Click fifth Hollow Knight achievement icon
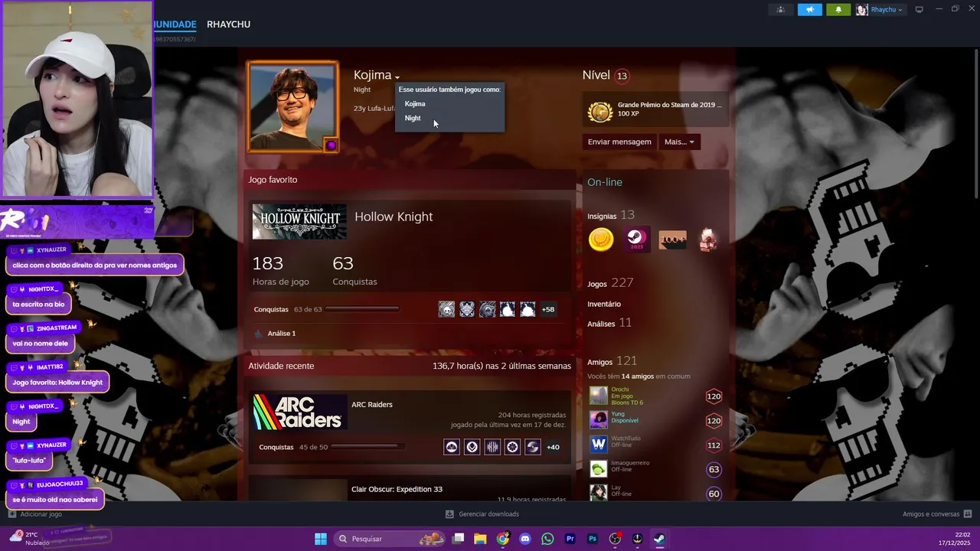Image resolution: width=980 pixels, height=551 pixels. 528,309
